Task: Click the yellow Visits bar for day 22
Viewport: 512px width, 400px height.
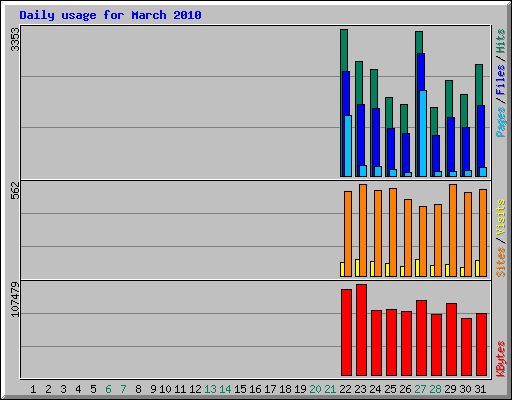Action: [x=342, y=269]
